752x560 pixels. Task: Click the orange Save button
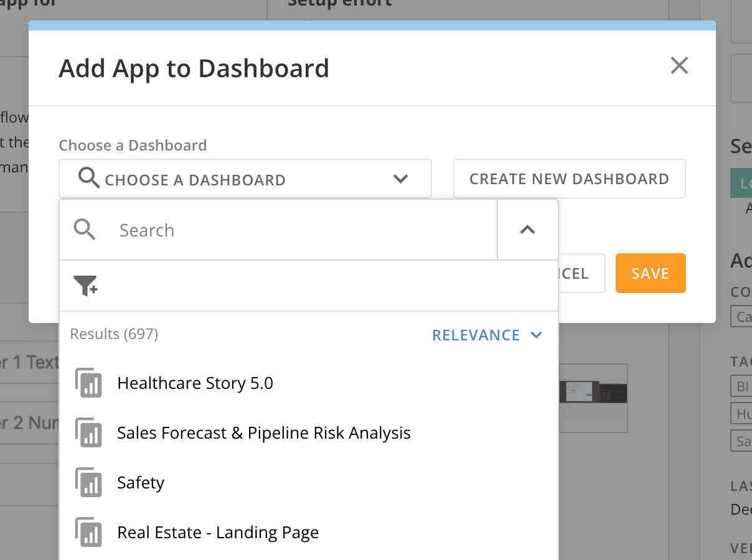point(651,273)
